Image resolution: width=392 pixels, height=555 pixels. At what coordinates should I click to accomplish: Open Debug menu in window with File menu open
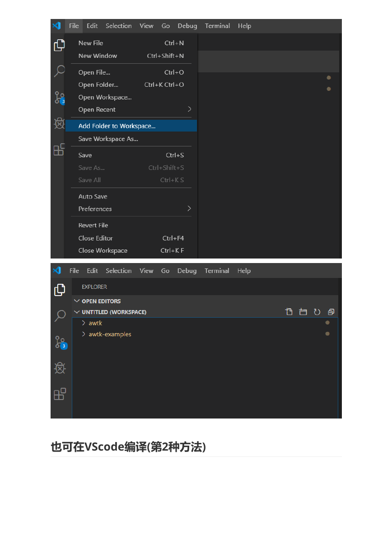(x=187, y=26)
